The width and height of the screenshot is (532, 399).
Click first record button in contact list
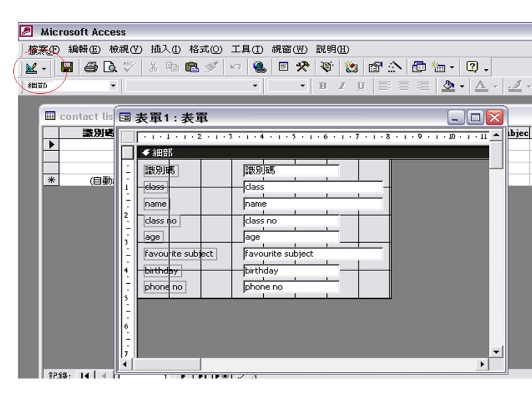85,375
